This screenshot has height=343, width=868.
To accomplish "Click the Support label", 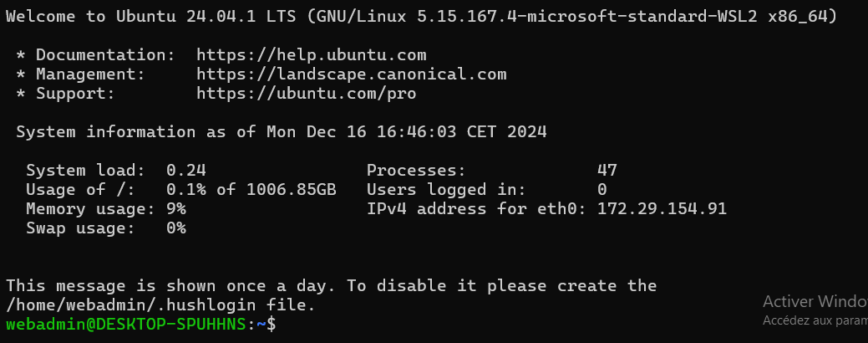I will point(75,94).
